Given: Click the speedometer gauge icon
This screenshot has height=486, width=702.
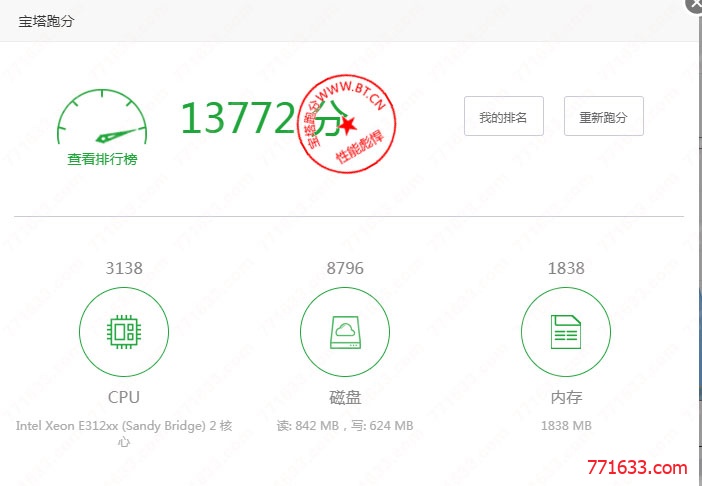Looking at the screenshot, I should [102, 116].
